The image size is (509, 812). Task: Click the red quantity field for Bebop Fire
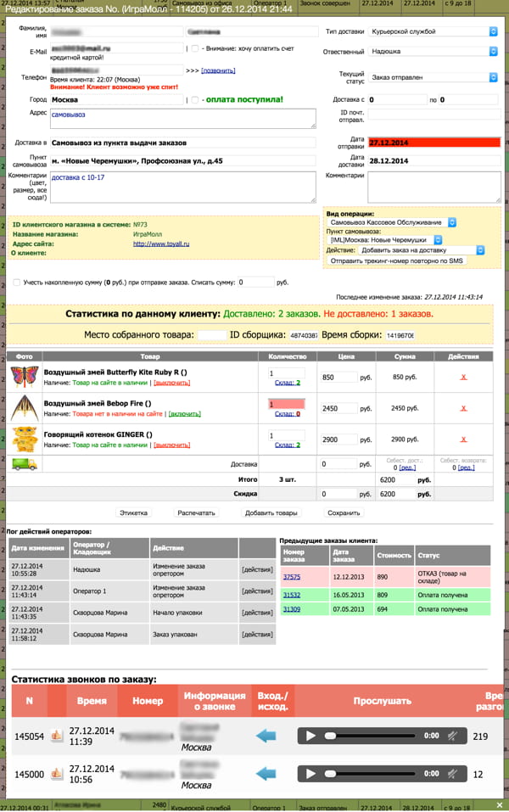click(287, 404)
